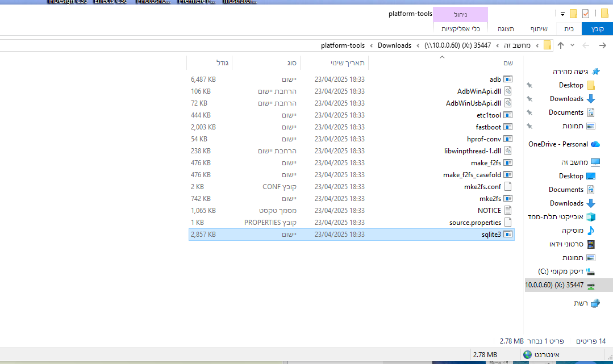Screen dimensions: 613x364
Task: Select the adb application file icon
Action: pos(508,80)
